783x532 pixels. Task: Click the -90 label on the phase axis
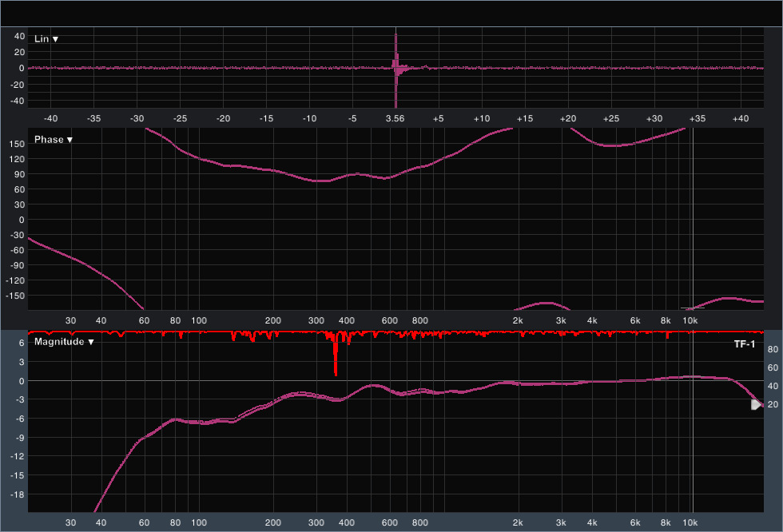[x=17, y=265]
